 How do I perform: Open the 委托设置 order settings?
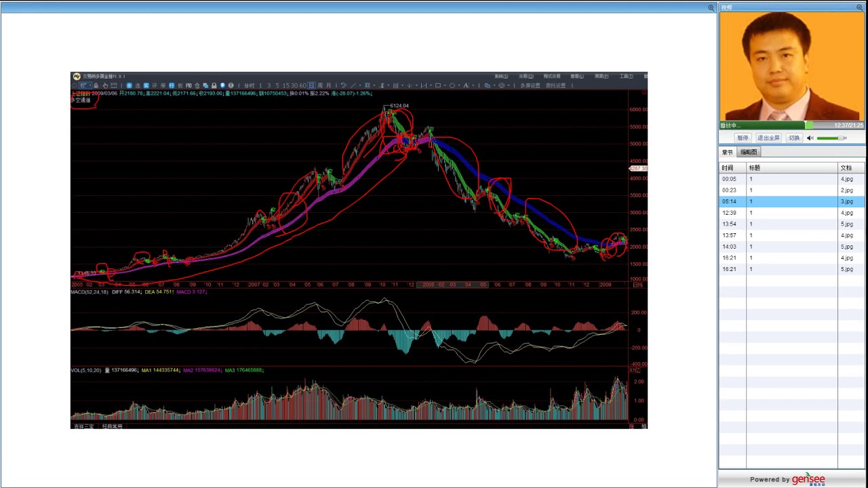pos(555,85)
